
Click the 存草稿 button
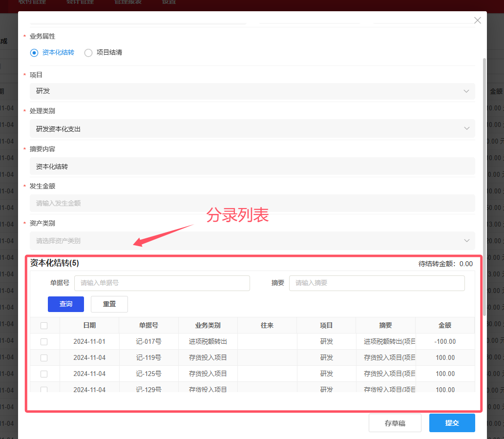coord(395,423)
